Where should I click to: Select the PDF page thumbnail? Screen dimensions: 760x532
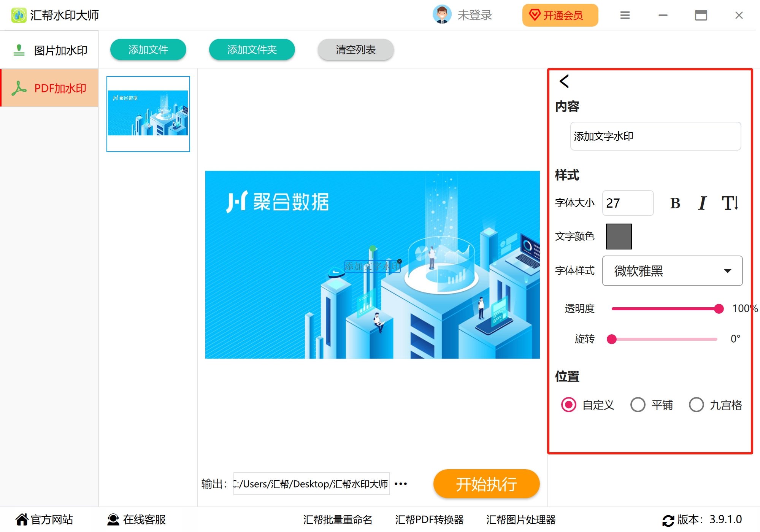[x=148, y=114]
